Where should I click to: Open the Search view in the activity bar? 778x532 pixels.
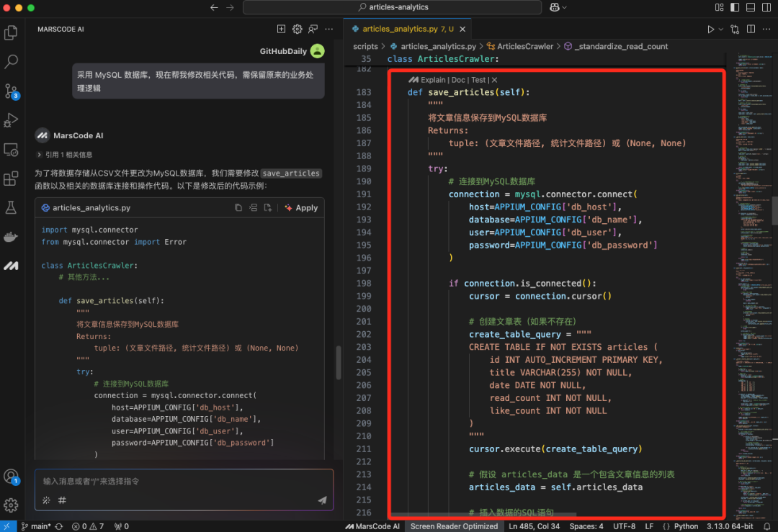click(x=11, y=61)
